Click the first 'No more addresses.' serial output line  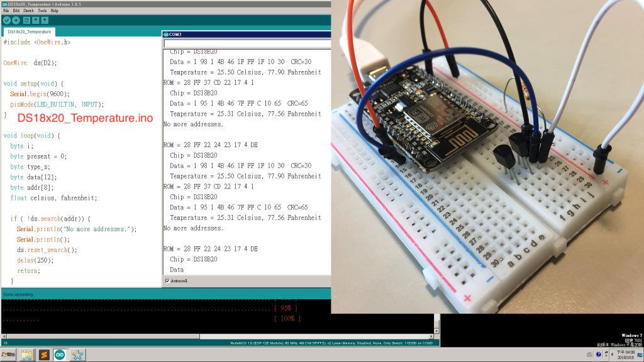click(x=194, y=124)
